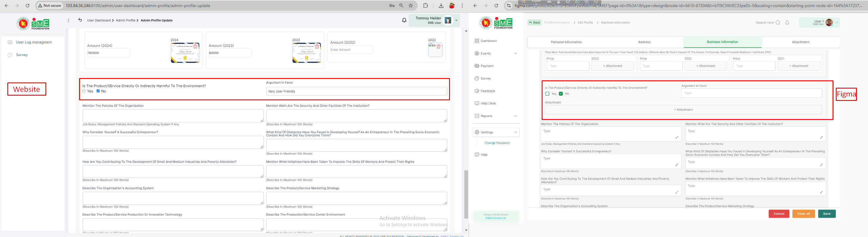Open the Attachment tab in Figma design
The height and width of the screenshot is (237, 868).
point(801,42)
